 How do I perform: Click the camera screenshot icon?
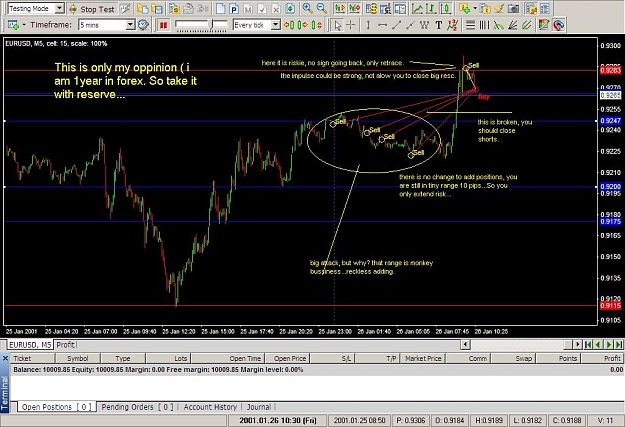(514, 8)
